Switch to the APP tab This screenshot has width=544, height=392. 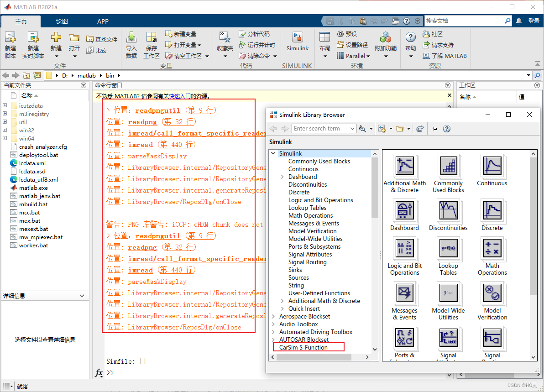(x=103, y=21)
